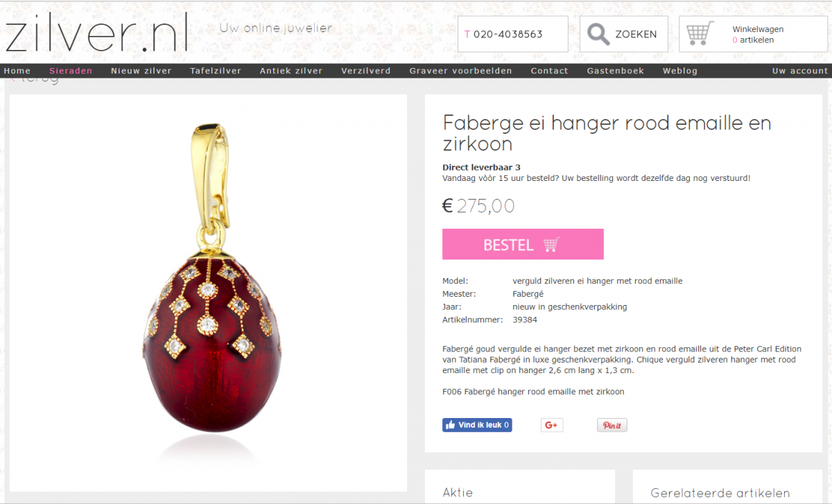
Task: Open the Sieraden menu
Action: pyautogui.click(x=71, y=71)
